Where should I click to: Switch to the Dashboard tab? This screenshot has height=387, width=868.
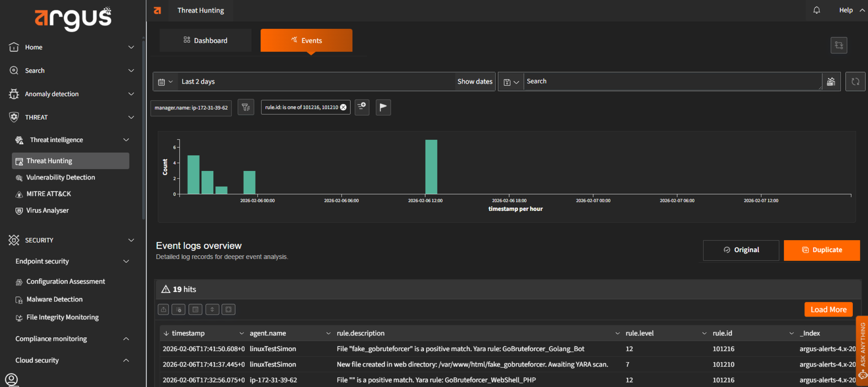point(206,41)
